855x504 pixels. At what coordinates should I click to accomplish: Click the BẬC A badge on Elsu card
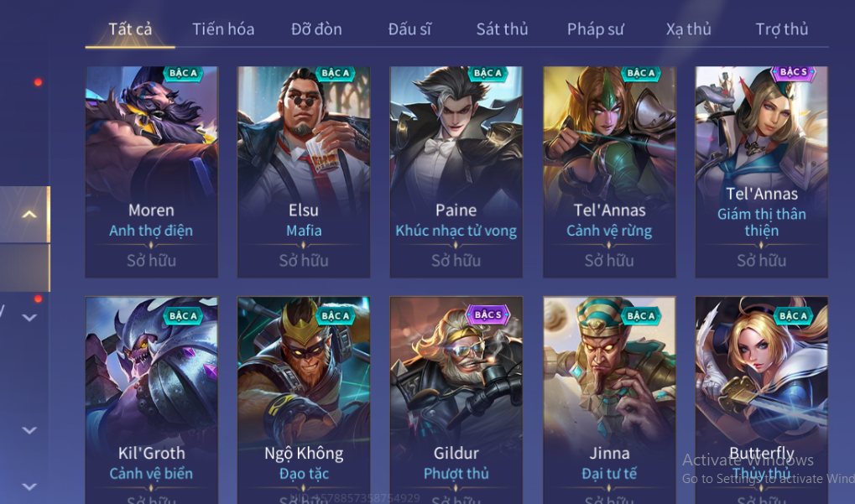[x=335, y=73]
